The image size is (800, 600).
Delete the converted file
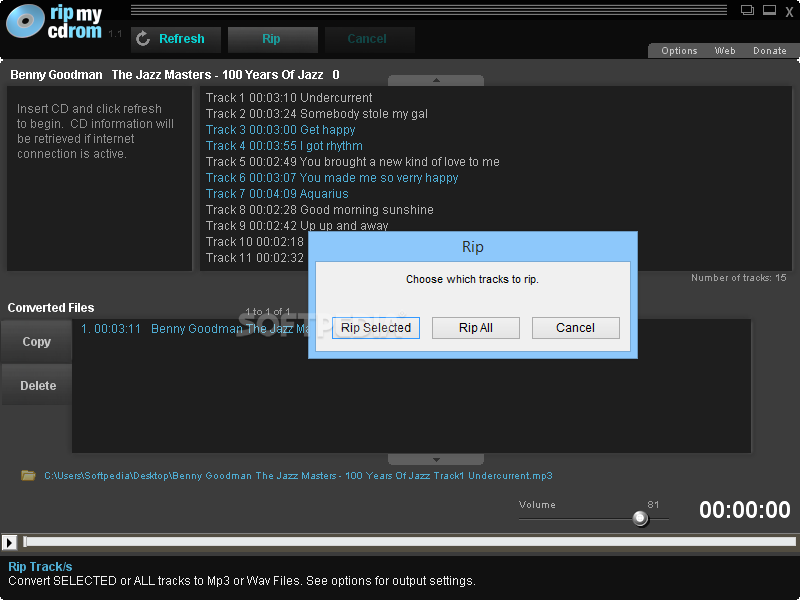(38, 385)
